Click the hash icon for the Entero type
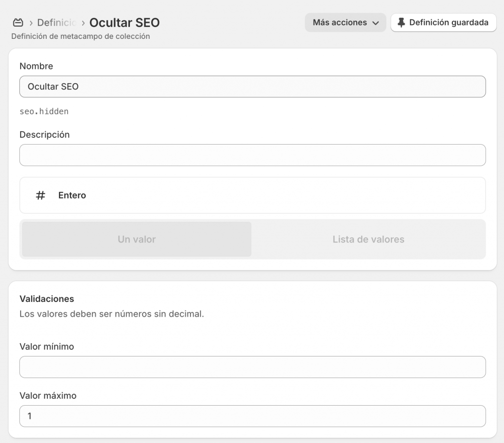Image resolution: width=504 pixels, height=443 pixels. click(x=40, y=195)
